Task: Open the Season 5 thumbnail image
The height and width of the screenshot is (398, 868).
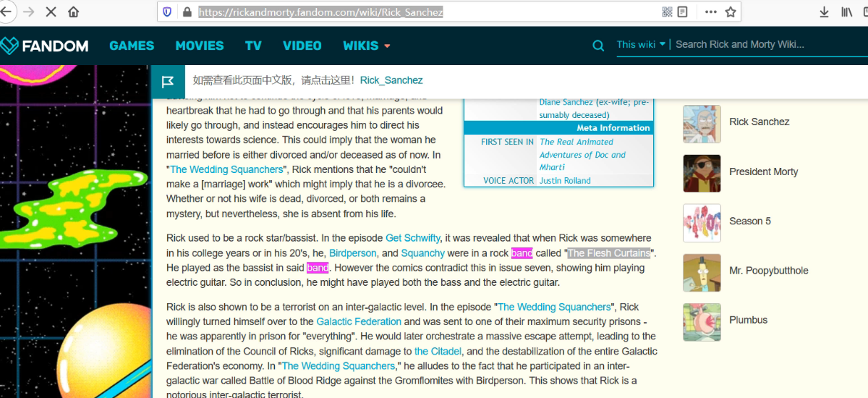Action: [x=702, y=223]
